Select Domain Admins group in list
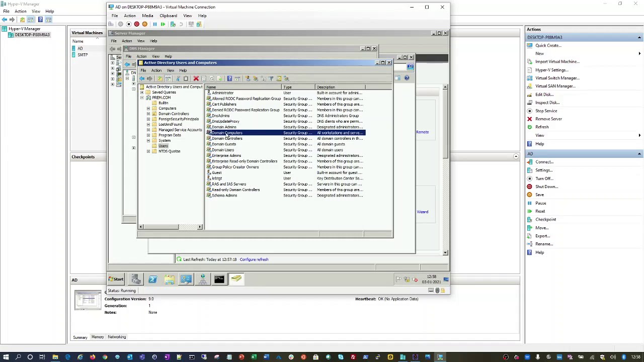This screenshot has height=362, width=644. pos(224,127)
